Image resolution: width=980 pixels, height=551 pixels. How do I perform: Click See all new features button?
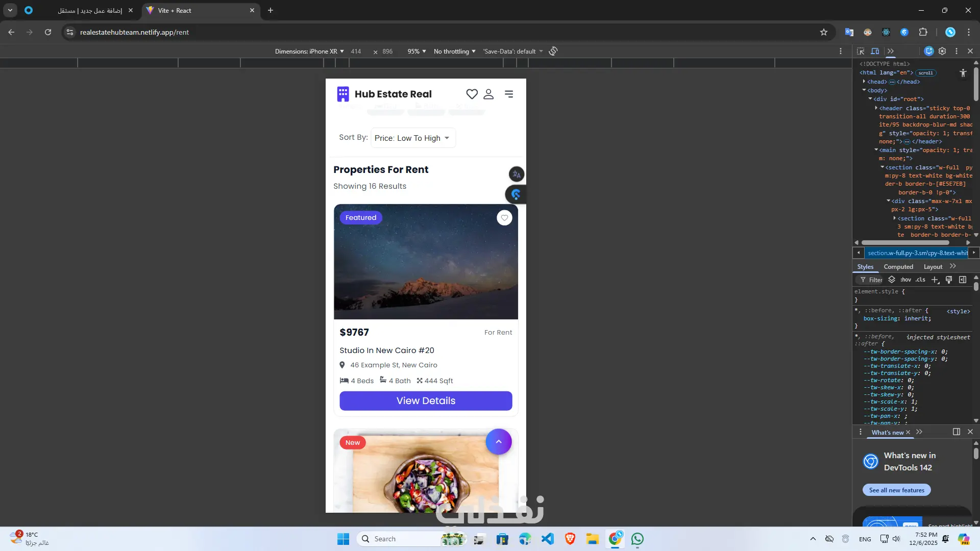pyautogui.click(x=896, y=490)
